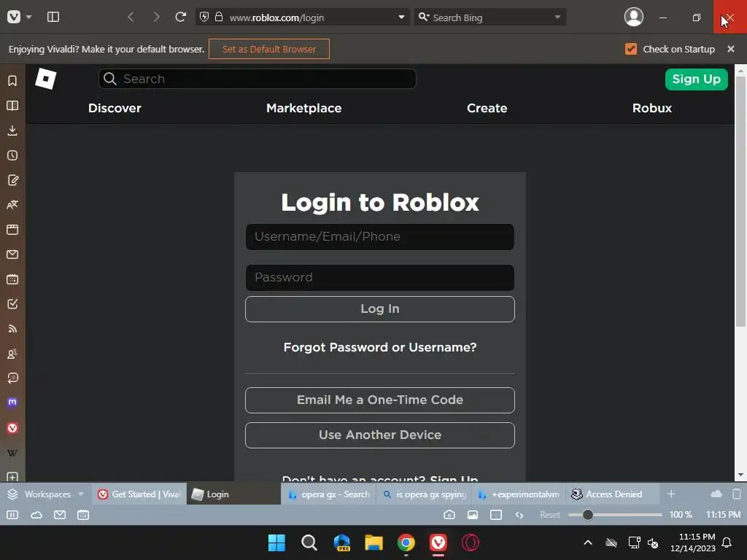Switch to Access Denied tab

(x=613, y=494)
